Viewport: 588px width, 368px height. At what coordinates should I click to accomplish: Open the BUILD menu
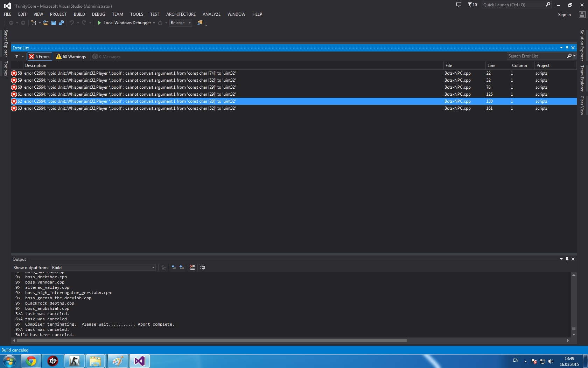(x=79, y=14)
